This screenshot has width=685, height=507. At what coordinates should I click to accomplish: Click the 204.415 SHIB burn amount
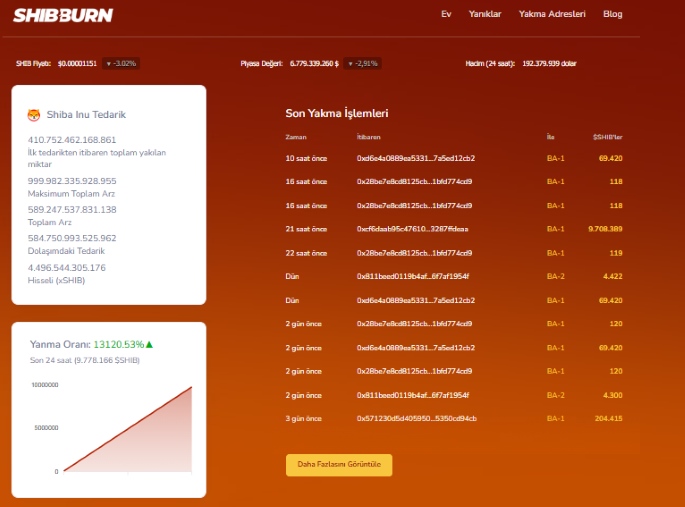click(x=607, y=418)
